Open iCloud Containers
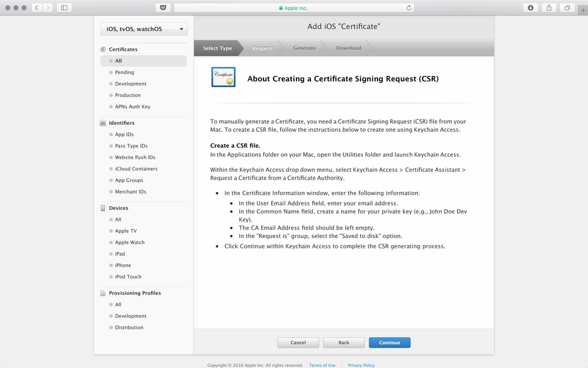Screen dimensions: 588x368 click(x=136, y=169)
